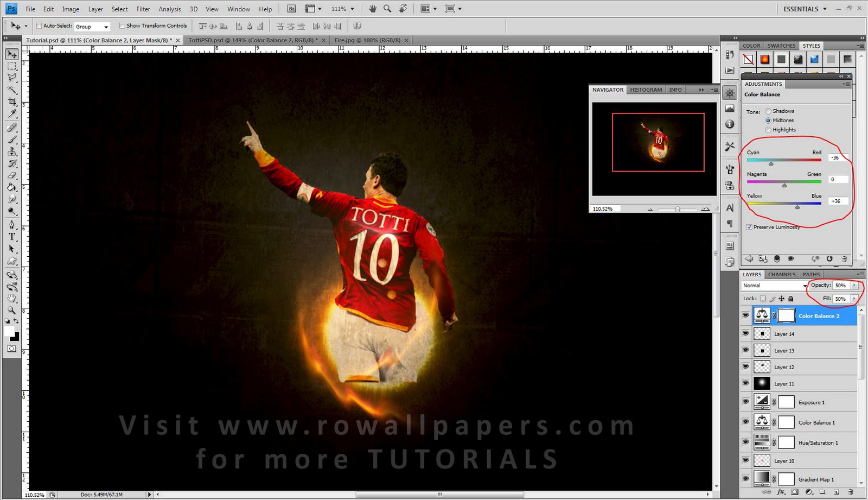This screenshot has height=500, width=868.
Task: Select the Layer 11 thumbnail
Action: click(x=762, y=383)
